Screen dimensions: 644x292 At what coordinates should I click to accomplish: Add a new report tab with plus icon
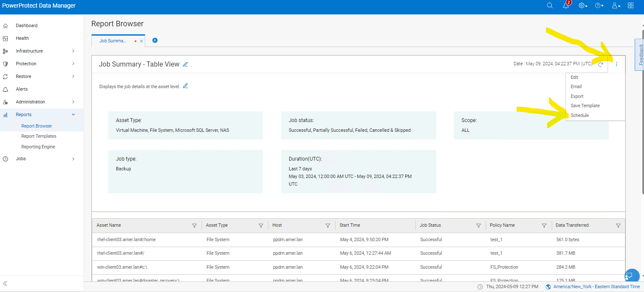coord(155,40)
